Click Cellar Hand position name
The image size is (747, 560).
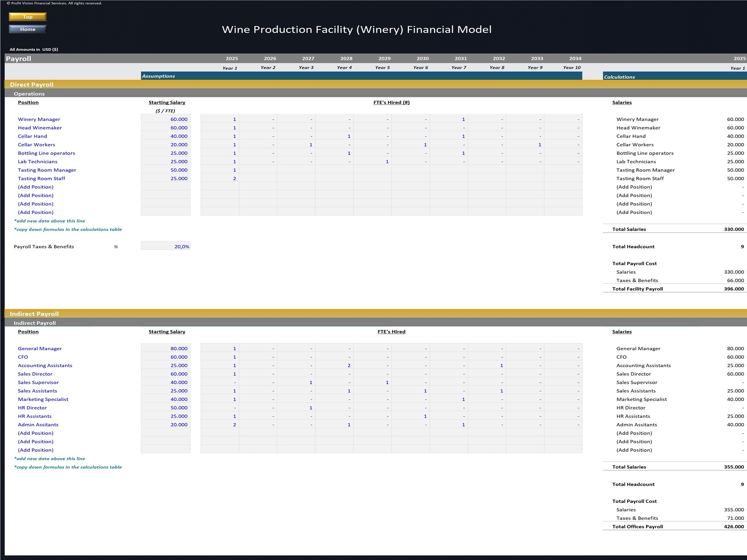click(32, 136)
